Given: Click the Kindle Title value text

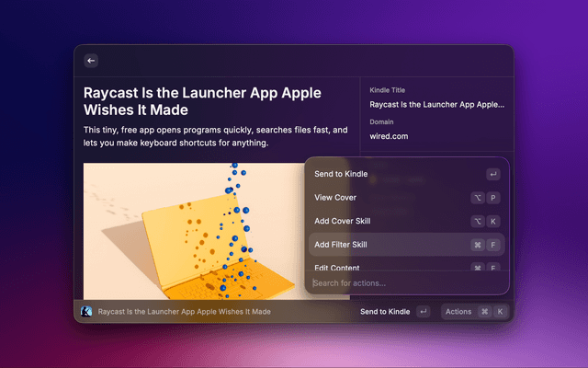Looking at the screenshot, I should coord(436,105).
